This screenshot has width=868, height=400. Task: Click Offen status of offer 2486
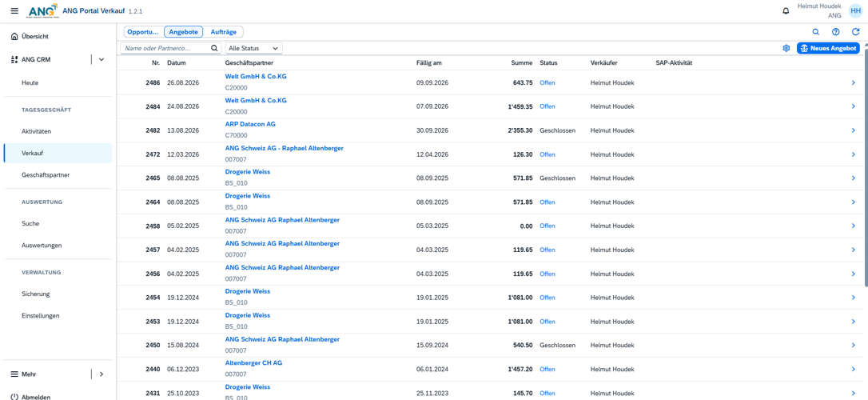(x=547, y=82)
